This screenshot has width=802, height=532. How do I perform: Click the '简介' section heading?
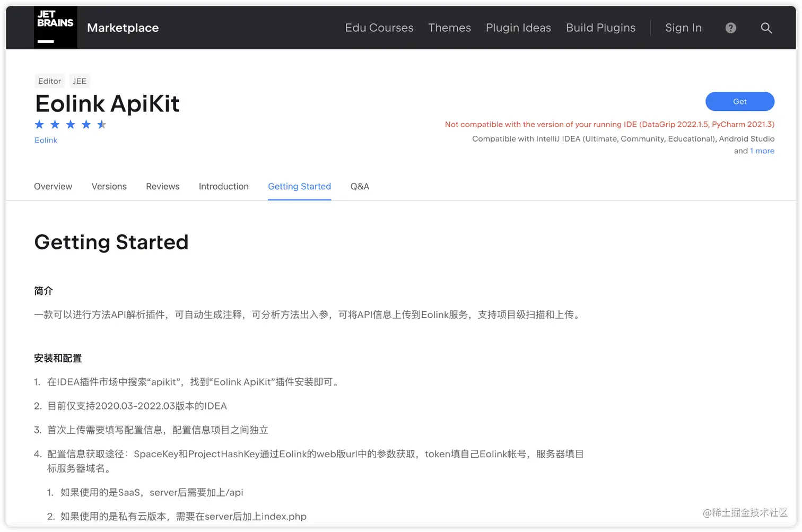(43, 291)
